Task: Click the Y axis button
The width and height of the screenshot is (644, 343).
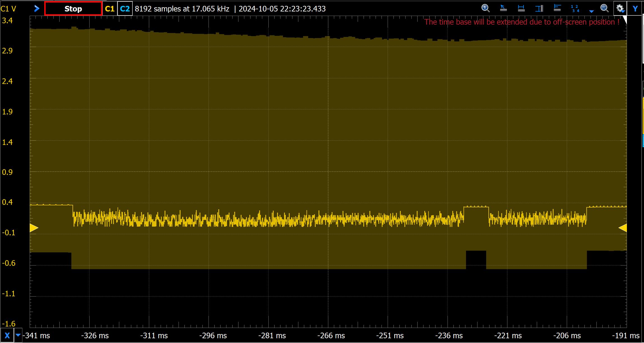Action: [x=635, y=9]
